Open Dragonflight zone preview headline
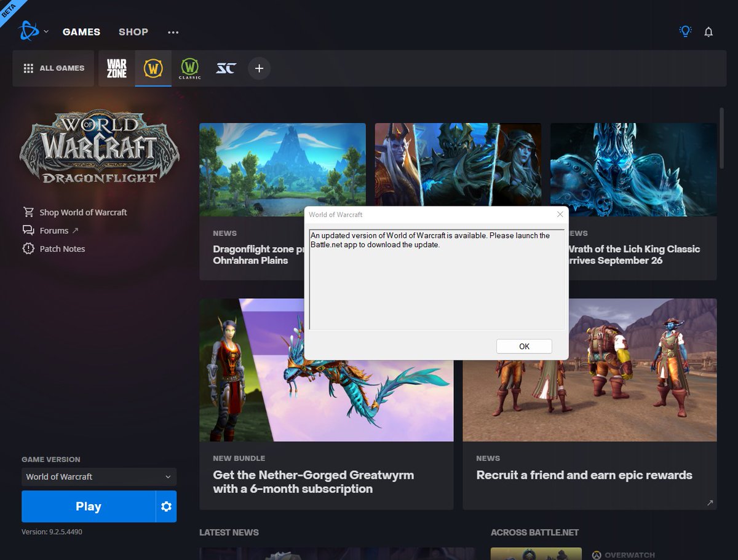 tap(258, 254)
